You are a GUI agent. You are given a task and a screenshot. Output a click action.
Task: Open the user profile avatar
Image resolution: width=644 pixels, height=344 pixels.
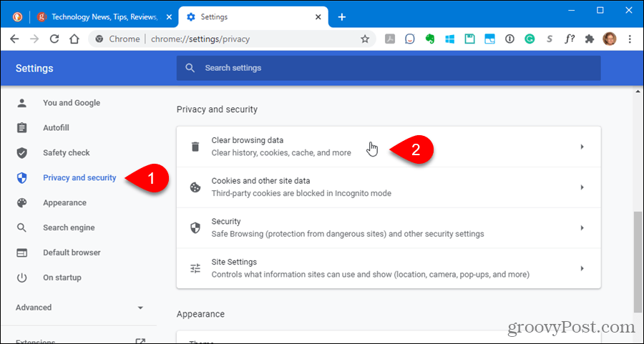click(609, 39)
